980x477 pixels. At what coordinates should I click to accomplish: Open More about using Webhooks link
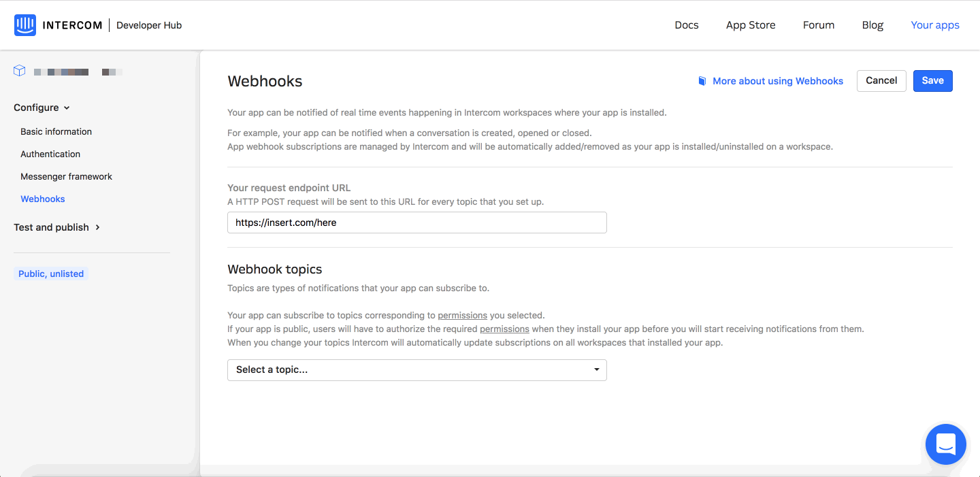(778, 81)
